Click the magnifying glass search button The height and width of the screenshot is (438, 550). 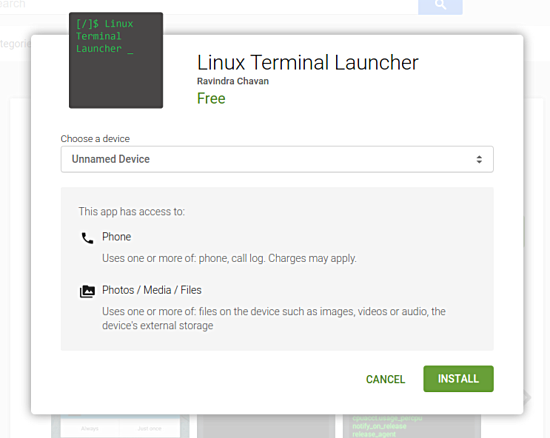[x=440, y=6]
